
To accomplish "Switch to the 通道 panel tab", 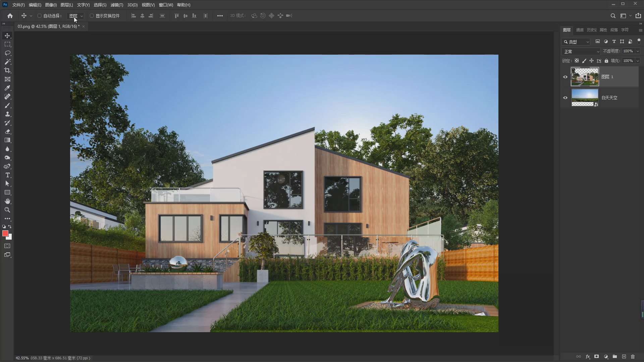I will 580,30.
